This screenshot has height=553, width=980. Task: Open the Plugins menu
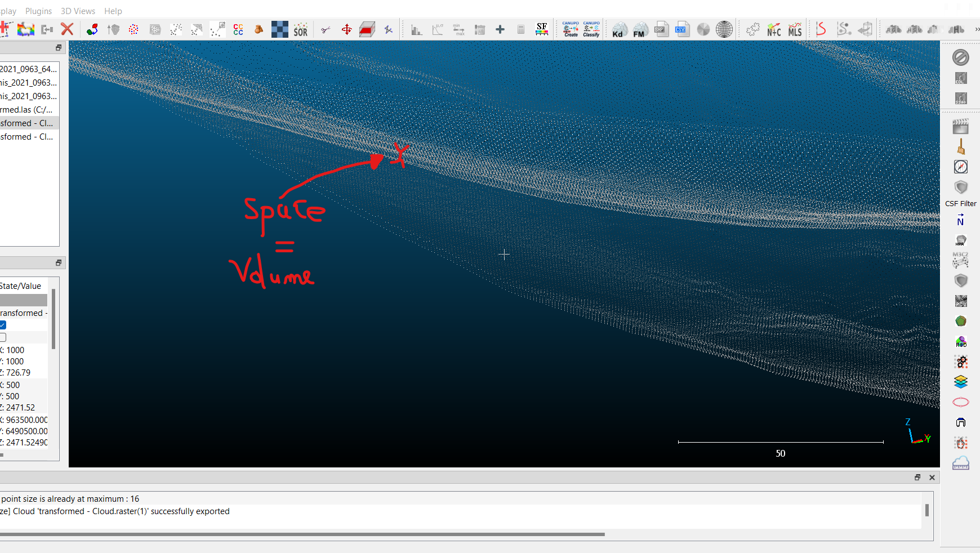pyautogui.click(x=38, y=11)
